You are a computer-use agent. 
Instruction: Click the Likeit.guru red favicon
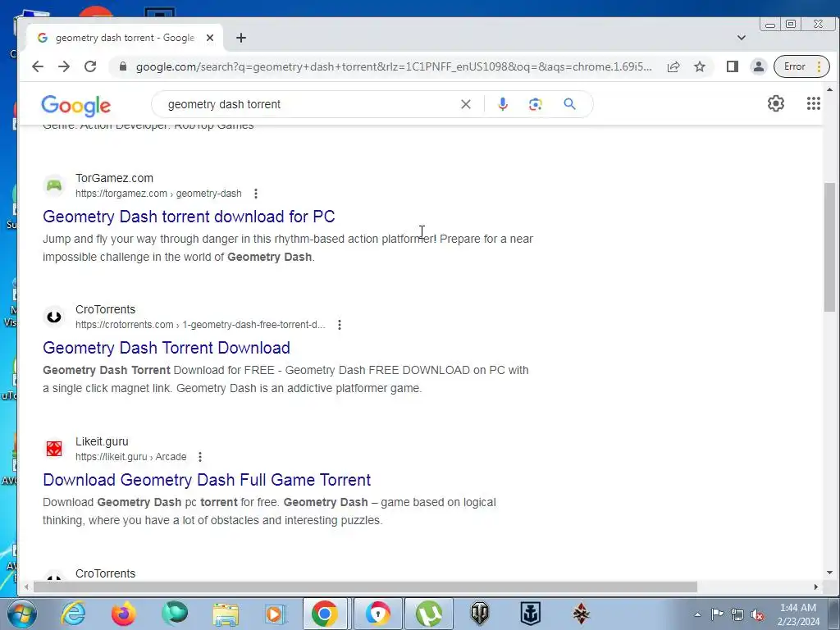(x=54, y=449)
